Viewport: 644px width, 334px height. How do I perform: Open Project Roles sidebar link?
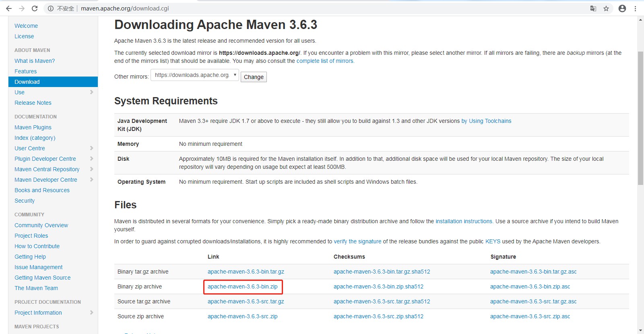click(31, 236)
